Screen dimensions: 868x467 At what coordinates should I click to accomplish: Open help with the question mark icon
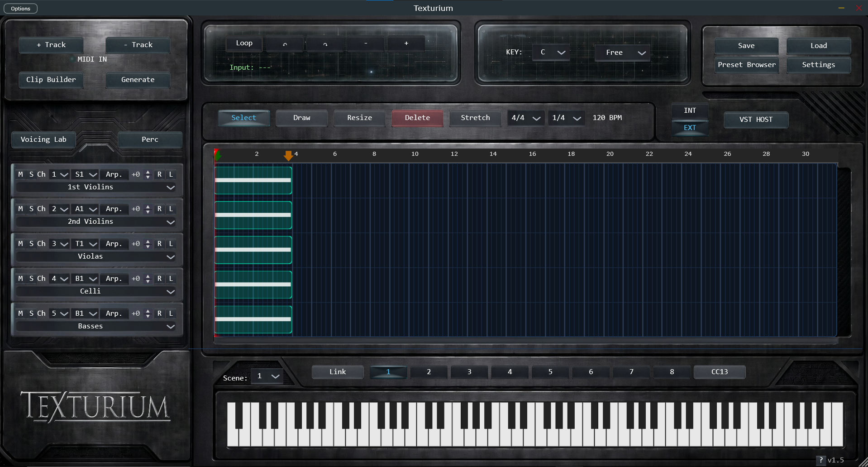[x=821, y=460]
